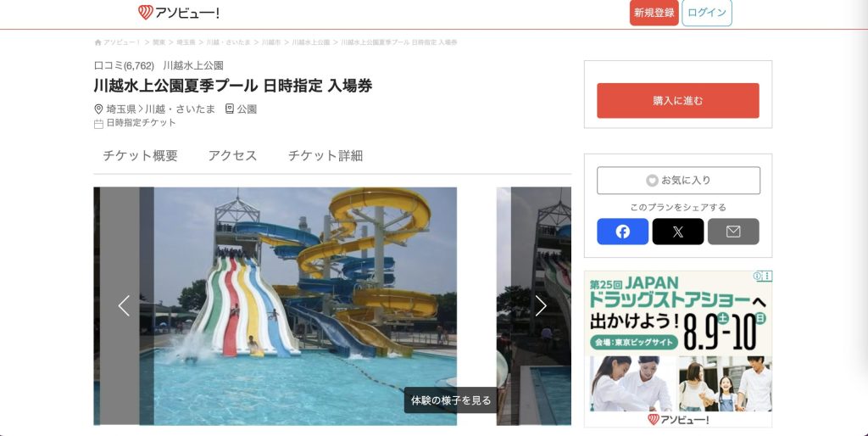
Task: Click the ログイン button
Action: [706, 13]
